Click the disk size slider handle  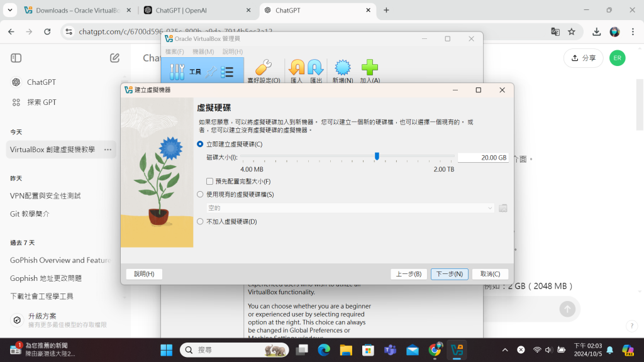click(x=377, y=156)
